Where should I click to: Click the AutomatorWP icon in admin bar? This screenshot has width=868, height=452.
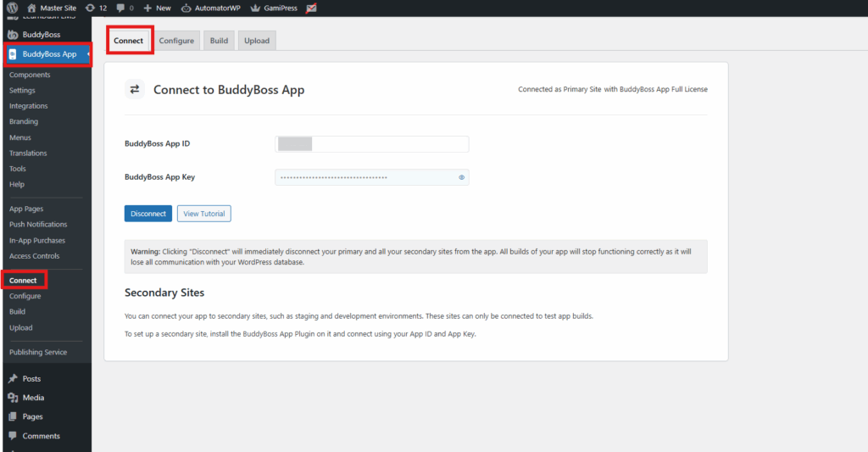(x=186, y=8)
